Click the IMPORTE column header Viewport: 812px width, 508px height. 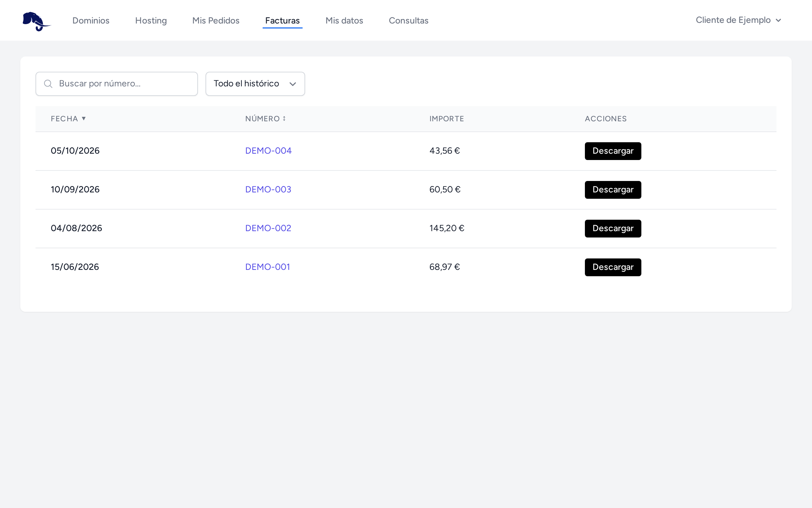click(447, 119)
